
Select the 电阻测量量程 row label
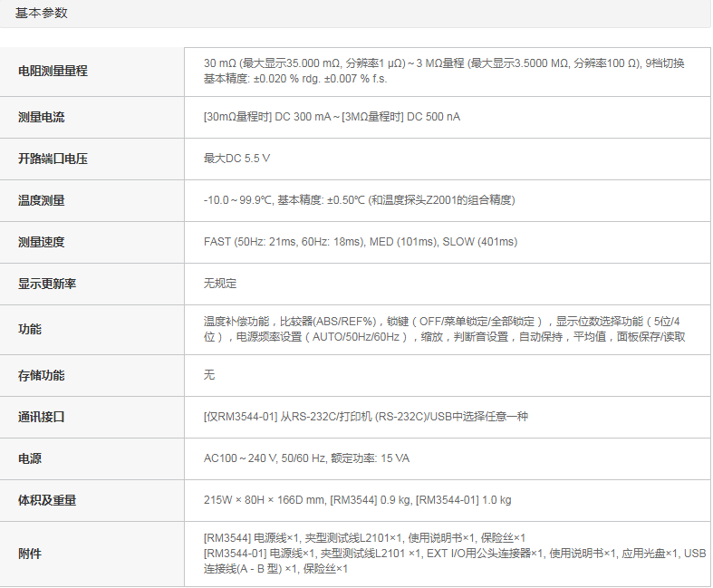coord(53,71)
